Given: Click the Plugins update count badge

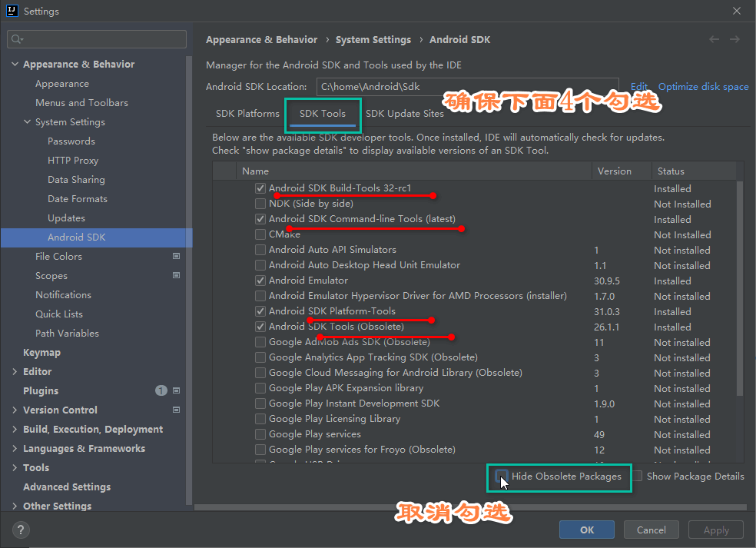Looking at the screenshot, I should [161, 390].
